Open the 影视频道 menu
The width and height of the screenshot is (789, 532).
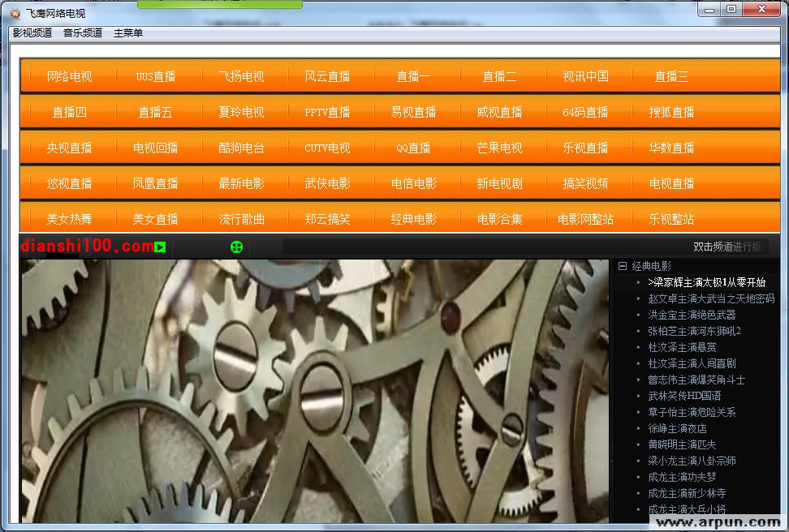pyautogui.click(x=32, y=33)
